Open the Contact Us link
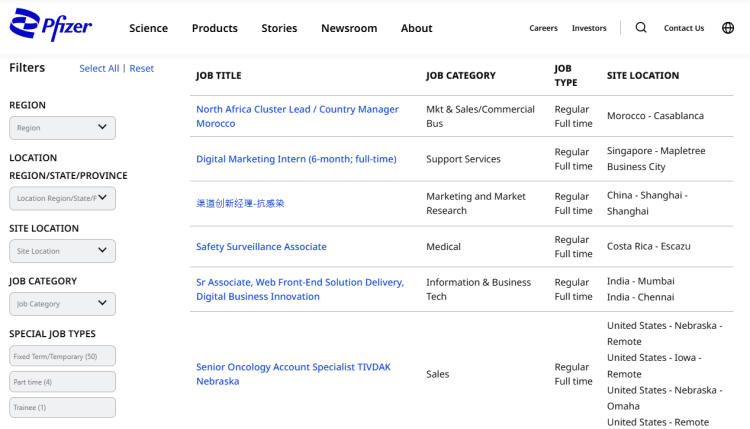 (684, 28)
